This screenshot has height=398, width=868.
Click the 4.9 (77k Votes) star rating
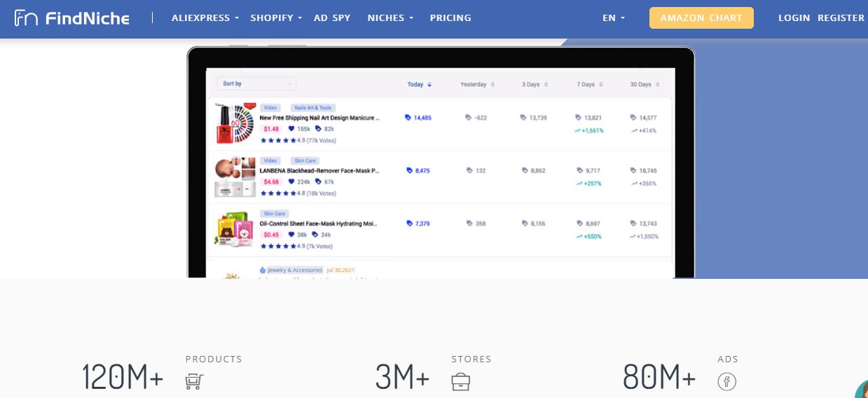tap(298, 140)
